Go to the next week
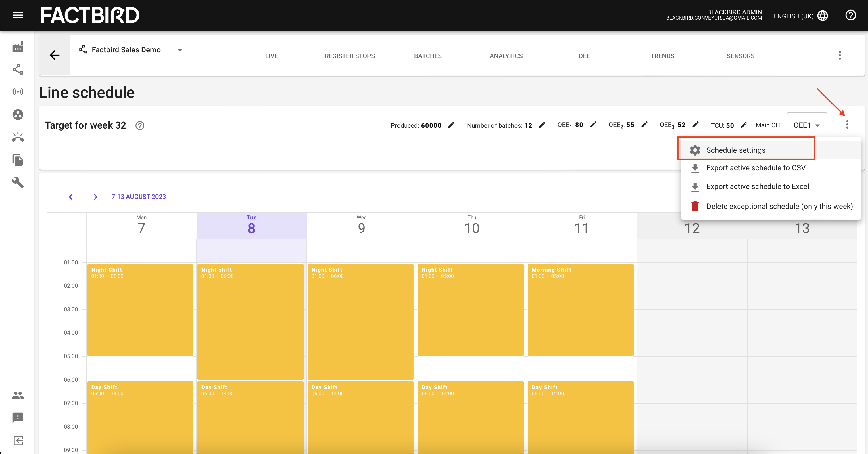 95,197
